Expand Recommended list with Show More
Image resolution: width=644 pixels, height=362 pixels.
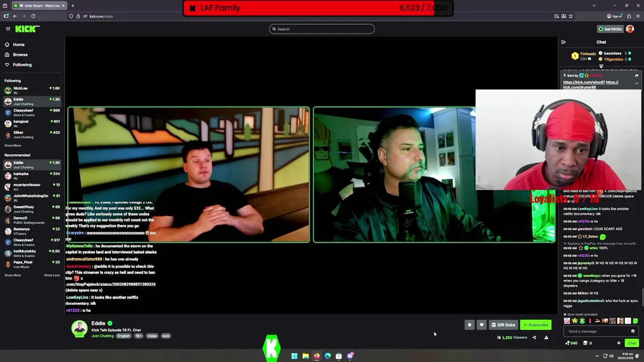pyautogui.click(x=13, y=275)
